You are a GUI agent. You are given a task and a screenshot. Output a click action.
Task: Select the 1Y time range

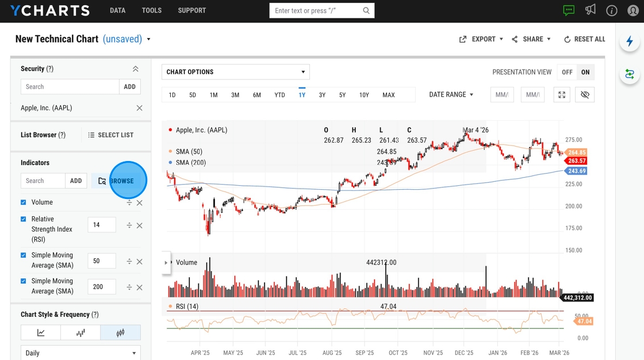pyautogui.click(x=302, y=95)
